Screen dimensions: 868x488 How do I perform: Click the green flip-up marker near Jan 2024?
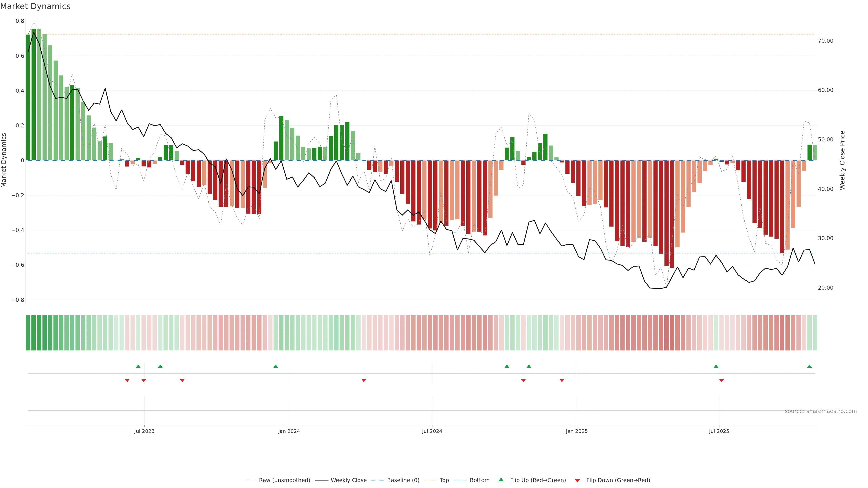[x=276, y=366]
